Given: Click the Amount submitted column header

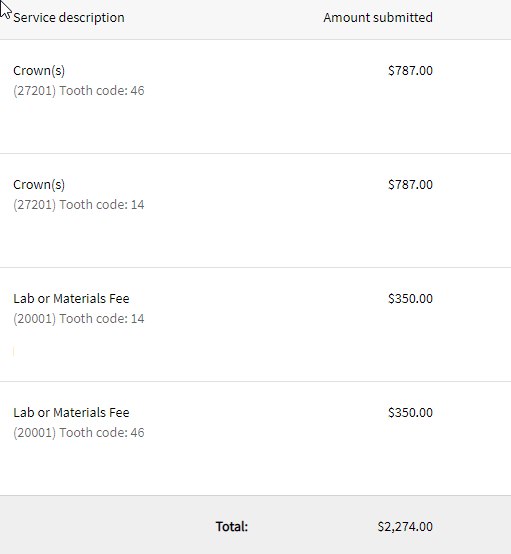Looking at the screenshot, I should (378, 17).
